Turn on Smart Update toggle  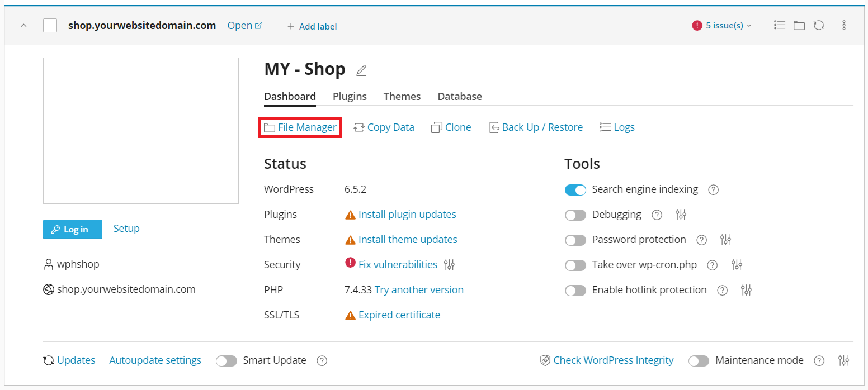point(227,361)
